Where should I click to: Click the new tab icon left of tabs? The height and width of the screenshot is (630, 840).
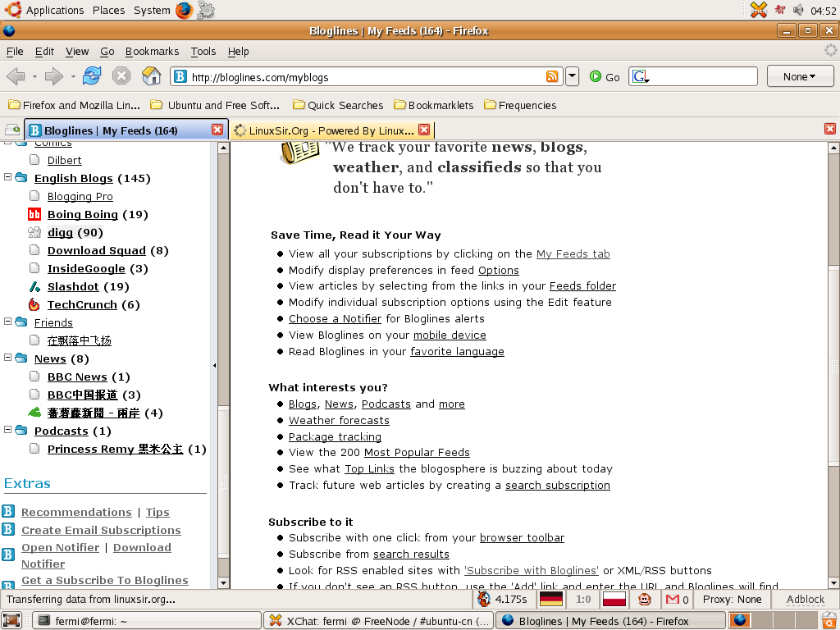(11, 130)
